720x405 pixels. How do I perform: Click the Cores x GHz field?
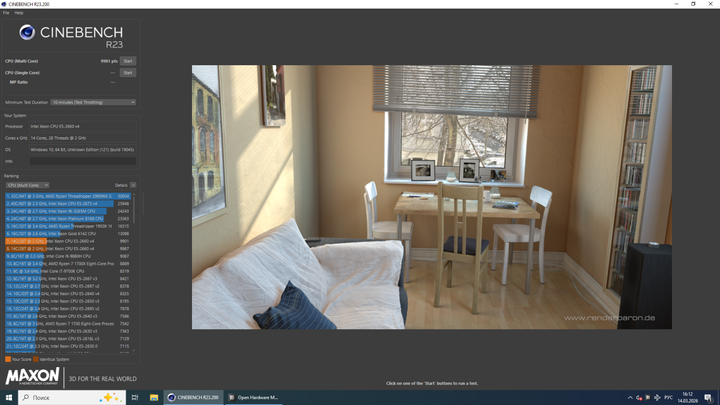[x=83, y=138]
